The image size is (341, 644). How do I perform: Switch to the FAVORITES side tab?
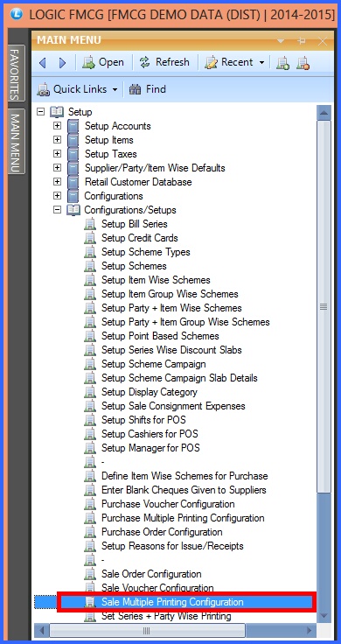(16, 73)
